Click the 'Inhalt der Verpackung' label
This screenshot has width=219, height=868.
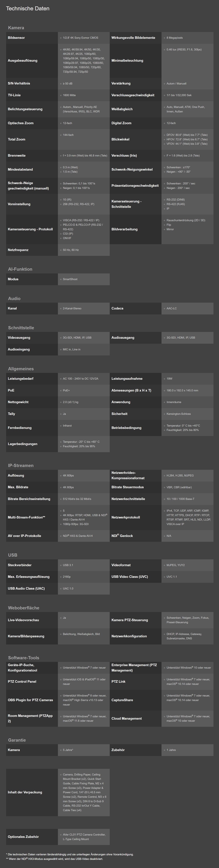pos(25,792)
